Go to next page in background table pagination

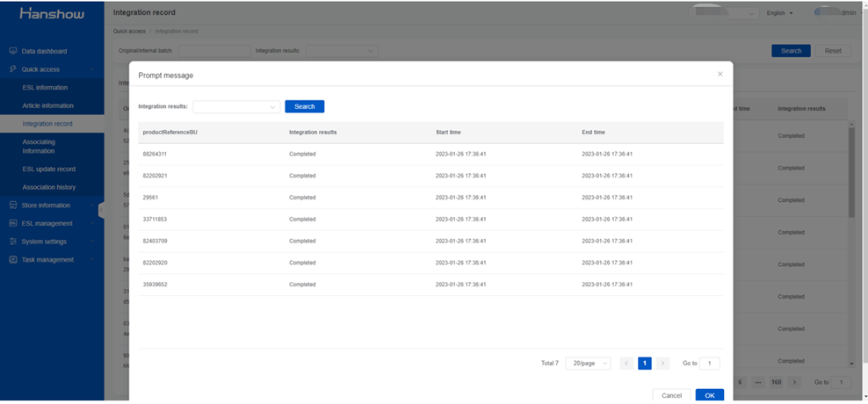794,382
